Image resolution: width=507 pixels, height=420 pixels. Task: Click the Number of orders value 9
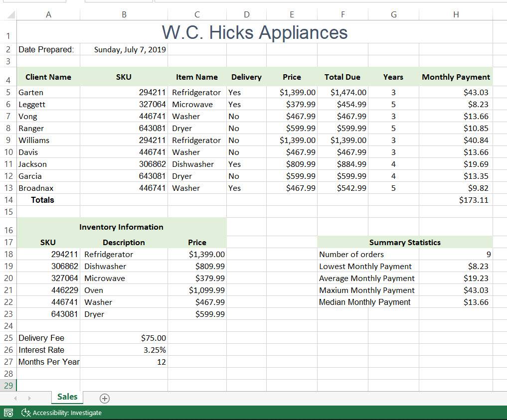click(x=456, y=254)
